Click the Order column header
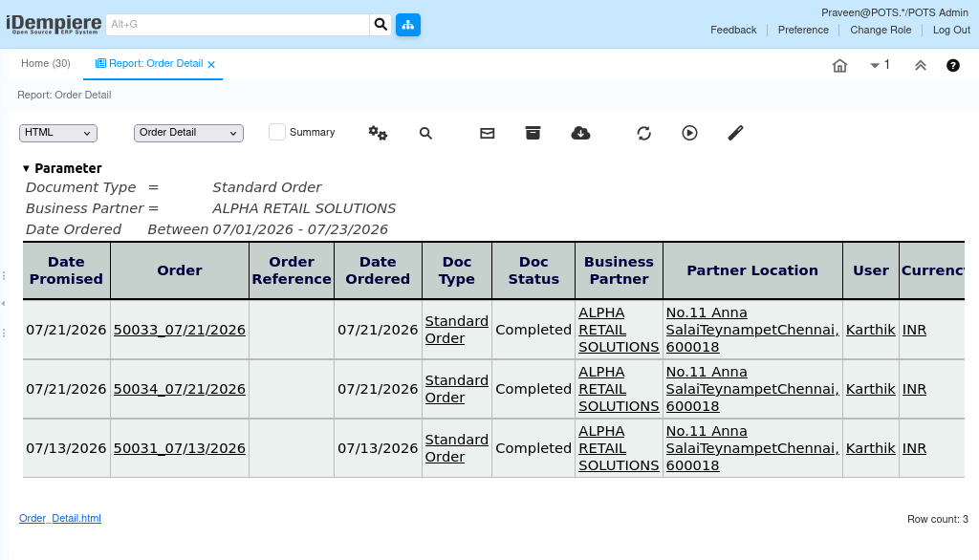The height and width of the screenshot is (560, 979). (180, 270)
